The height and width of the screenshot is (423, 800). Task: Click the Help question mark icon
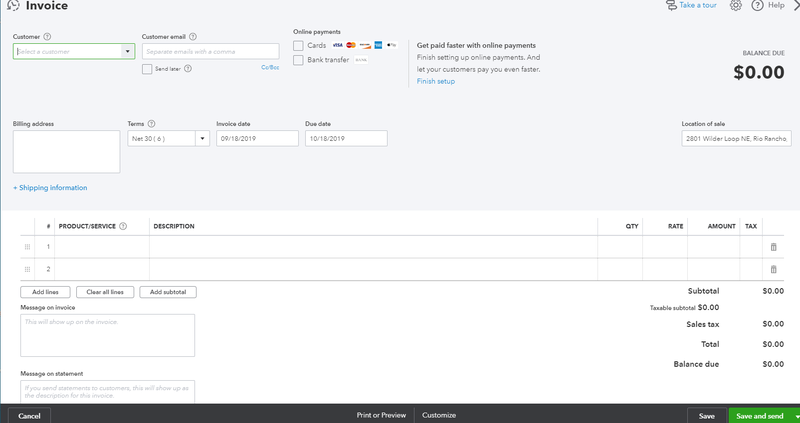coord(758,6)
